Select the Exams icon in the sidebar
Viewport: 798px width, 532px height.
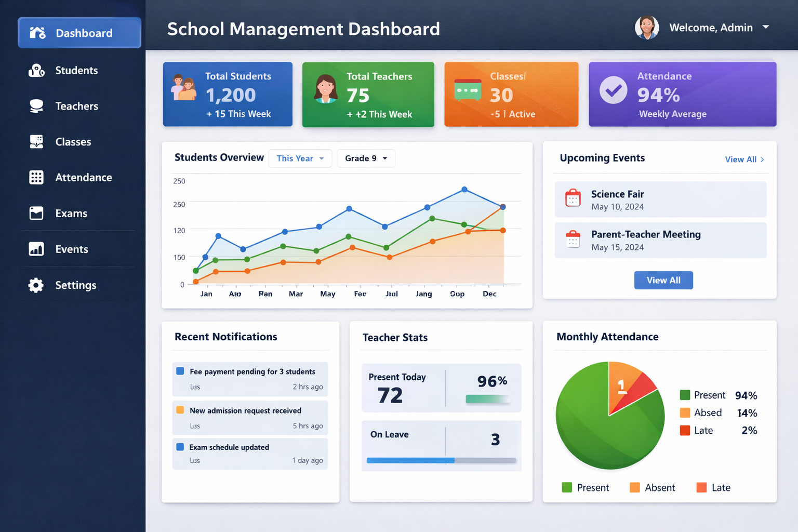[x=36, y=213]
